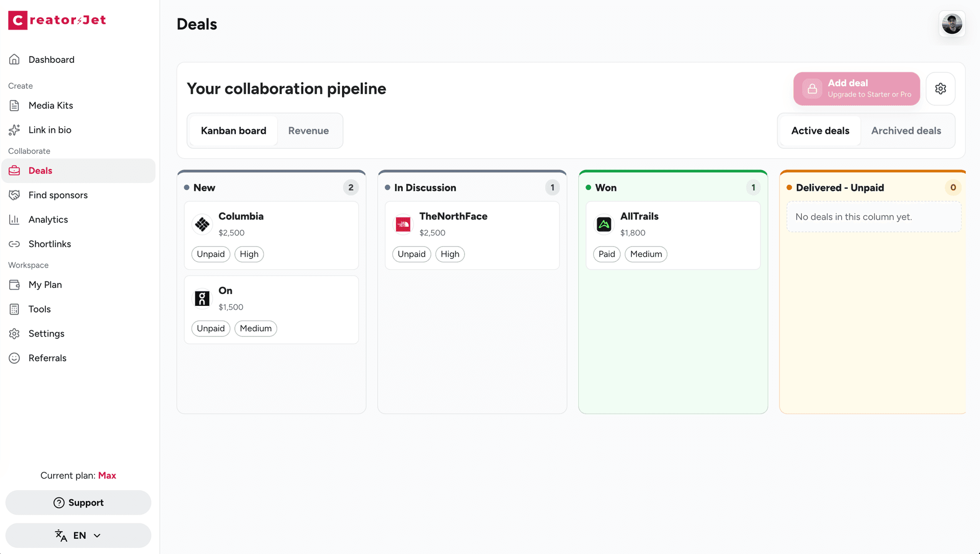Open Dashboard home icon
The image size is (980, 554).
point(14,60)
